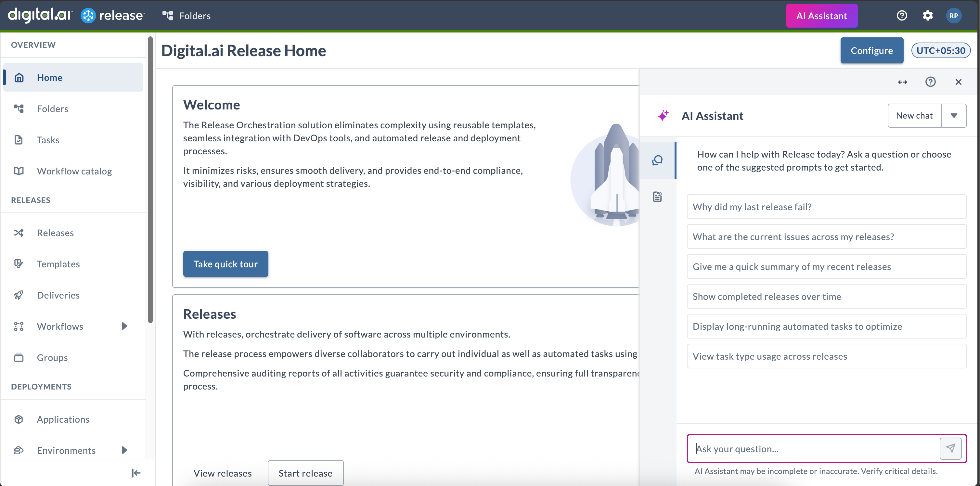Click the digital.ai release logo
The height and width of the screenshot is (486, 980).
[x=76, y=15]
